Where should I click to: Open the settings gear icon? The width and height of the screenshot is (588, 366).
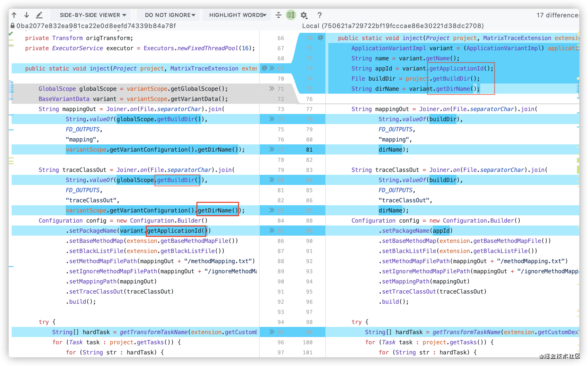pos(304,15)
